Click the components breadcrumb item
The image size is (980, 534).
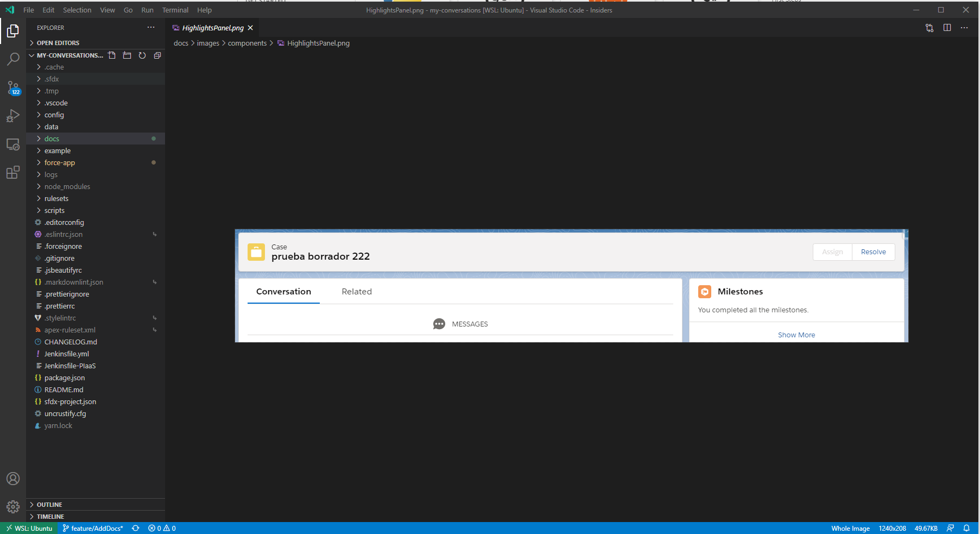[248, 43]
